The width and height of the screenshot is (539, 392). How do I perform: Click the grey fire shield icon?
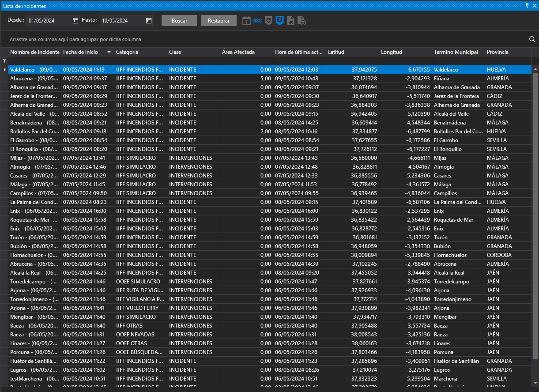coord(268,21)
